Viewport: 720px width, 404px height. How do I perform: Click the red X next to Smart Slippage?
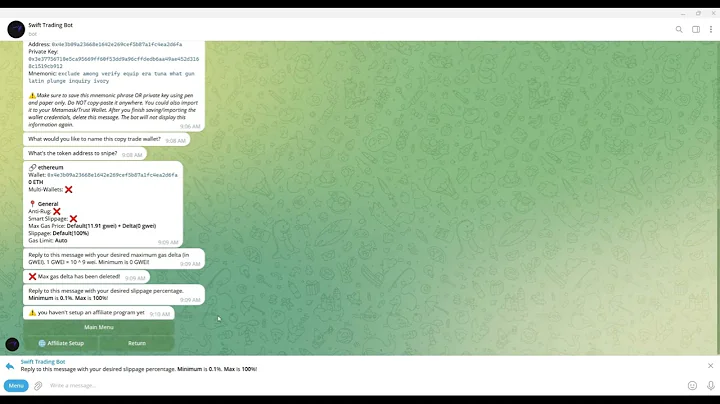(73, 219)
